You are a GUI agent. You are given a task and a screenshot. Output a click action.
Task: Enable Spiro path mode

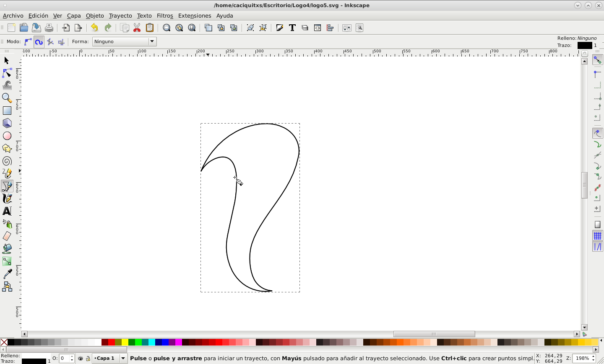(39, 42)
